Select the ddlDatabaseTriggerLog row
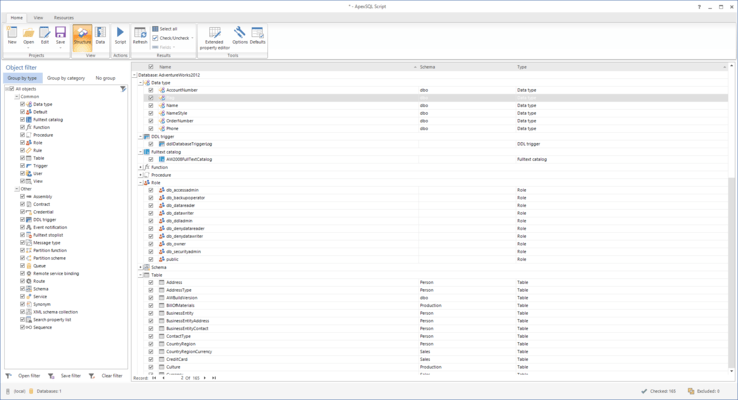 pos(436,144)
